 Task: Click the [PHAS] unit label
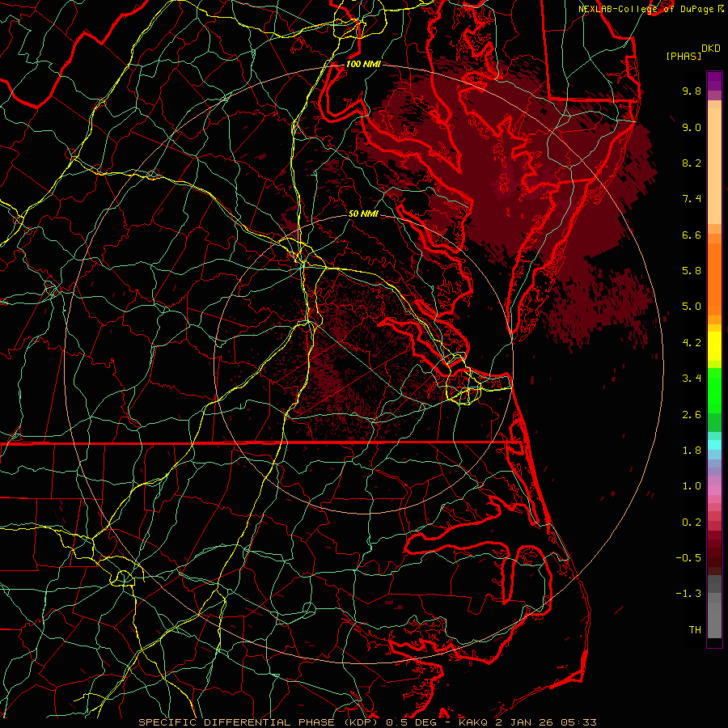point(684,56)
